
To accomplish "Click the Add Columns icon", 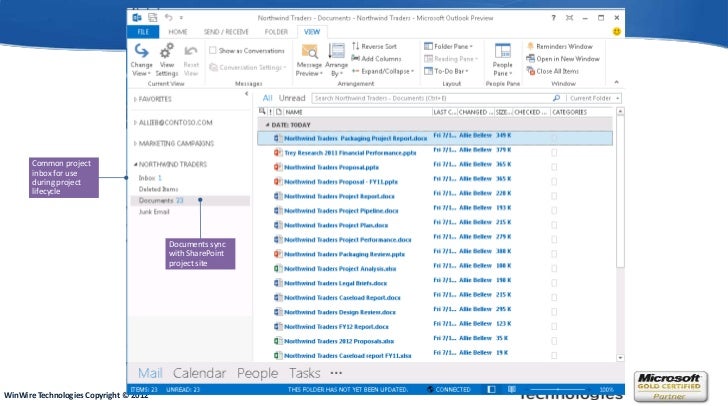I will tap(356, 59).
